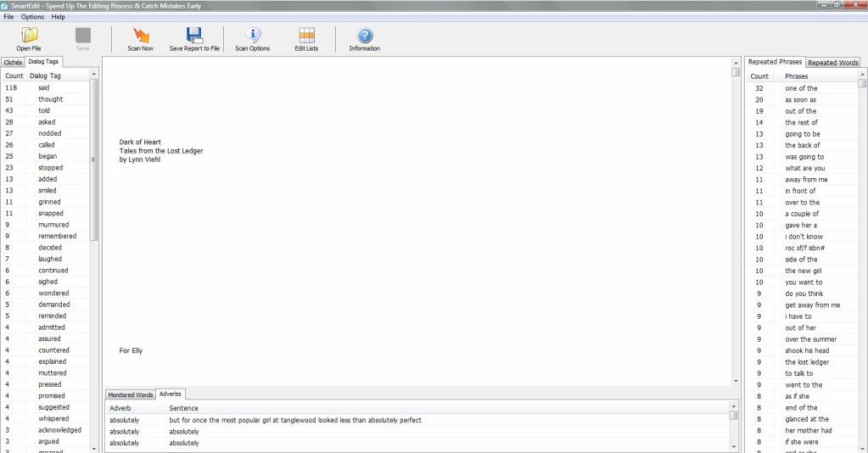Sort by Count column in Dialog Tags list

pyautogui.click(x=14, y=75)
